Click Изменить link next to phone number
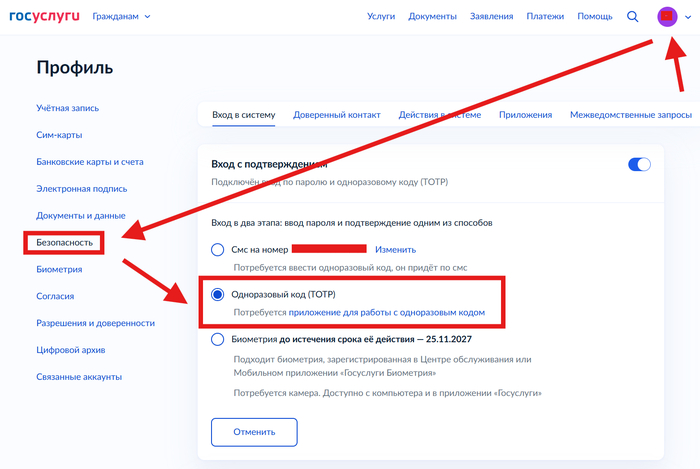 pos(395,249)
